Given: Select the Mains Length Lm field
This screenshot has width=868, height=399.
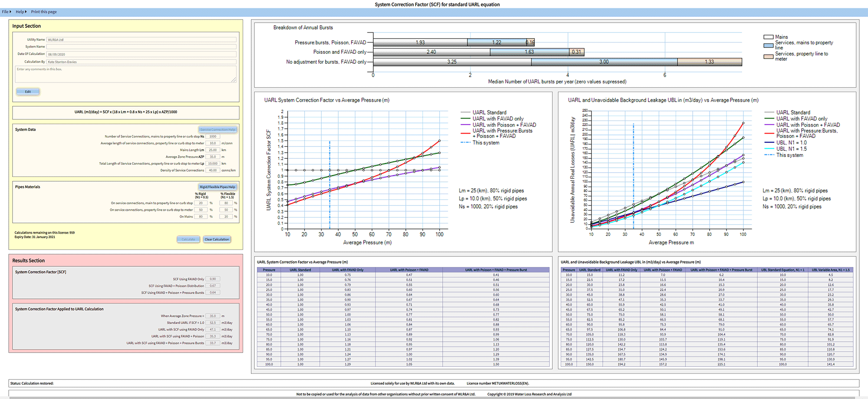Looking at the screenshot, I should pos(213,150).
